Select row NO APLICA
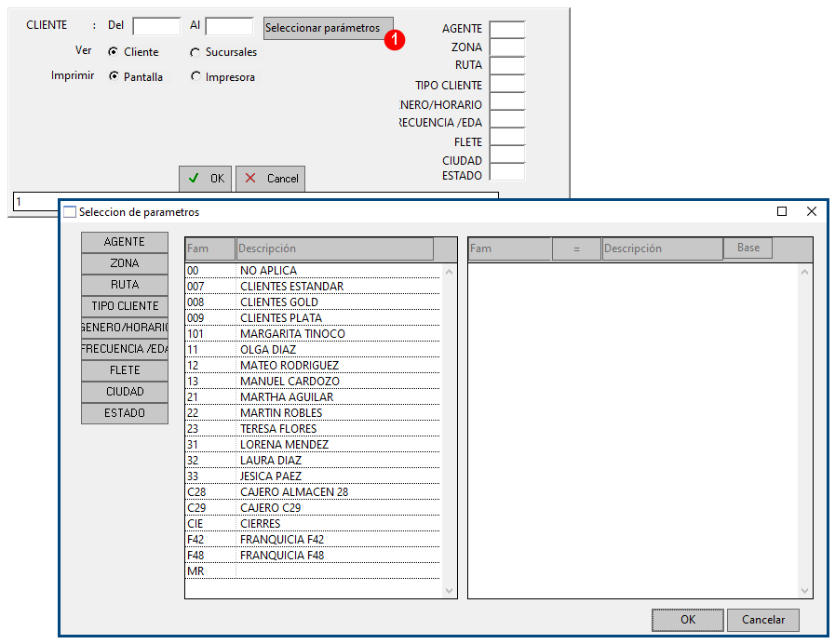 click(x=313, y=271)
